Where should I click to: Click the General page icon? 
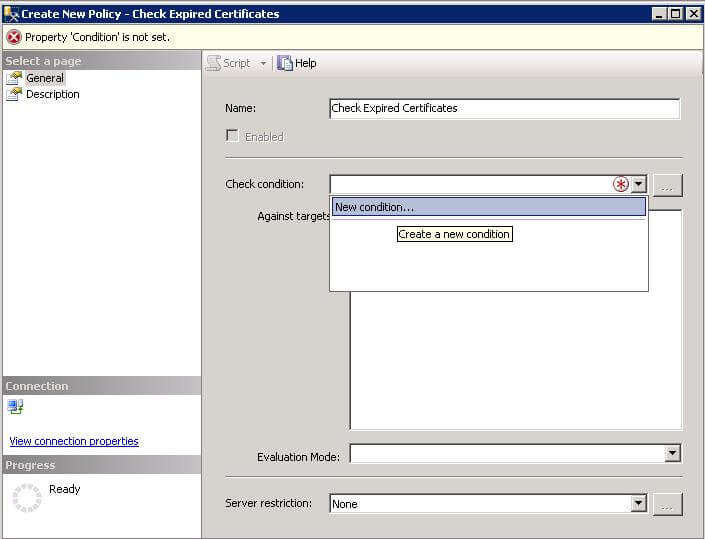pos(14,78)
